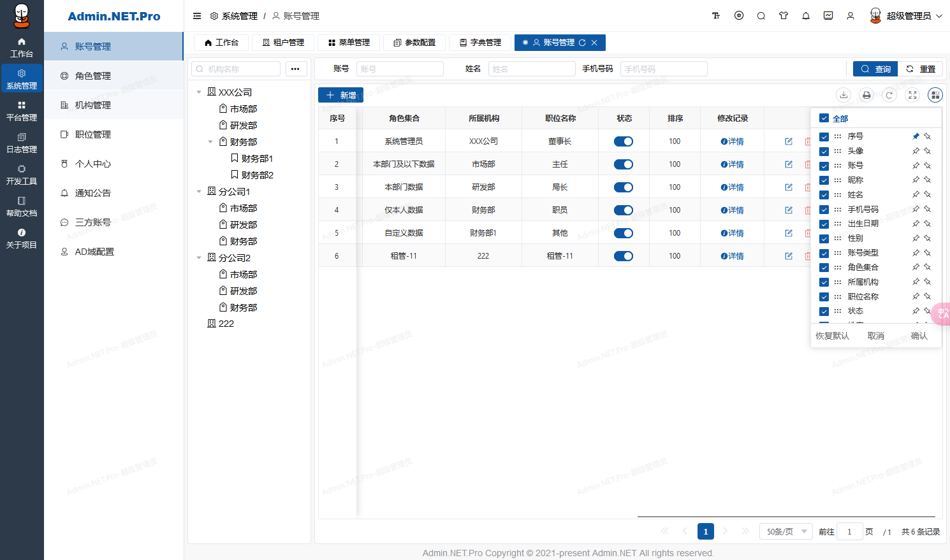The height and width of the screenshot is (560, 950).
Task: Open the font size (Tt) settings
Action: click(x=716, y=16)
